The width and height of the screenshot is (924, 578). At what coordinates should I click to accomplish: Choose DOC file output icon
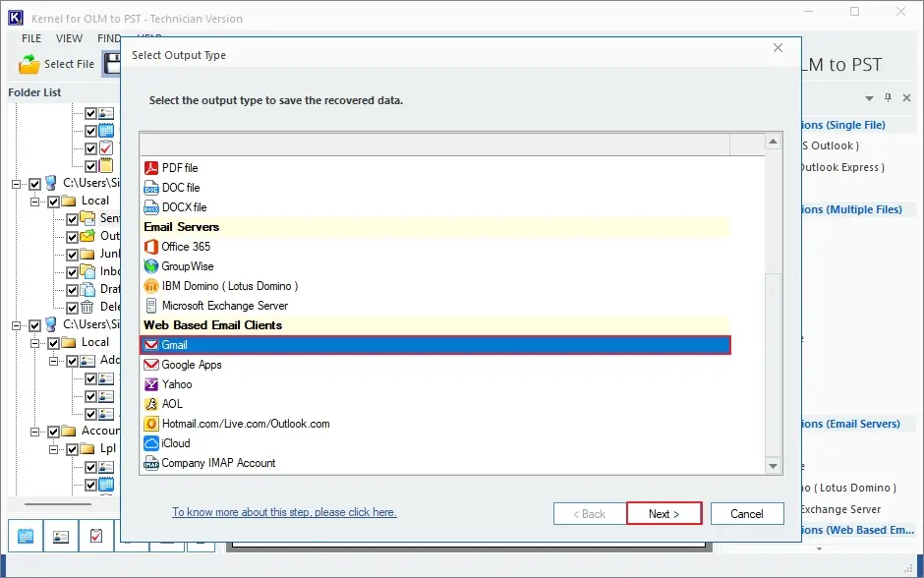[x=151, y=188]
